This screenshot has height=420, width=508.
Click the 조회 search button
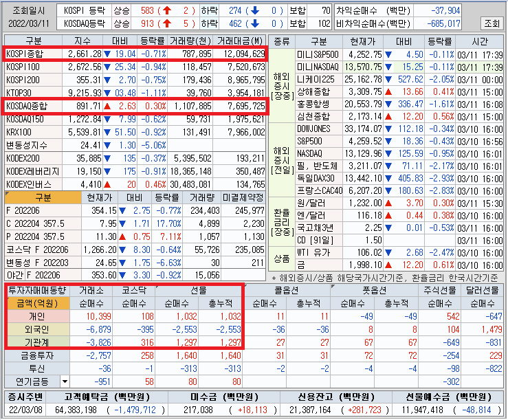[492, 23]
